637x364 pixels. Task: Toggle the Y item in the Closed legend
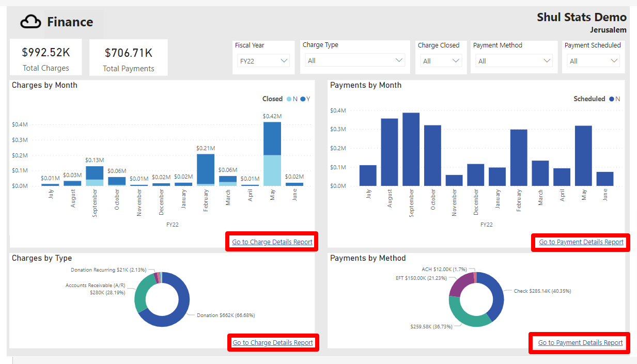coord(304,99)
